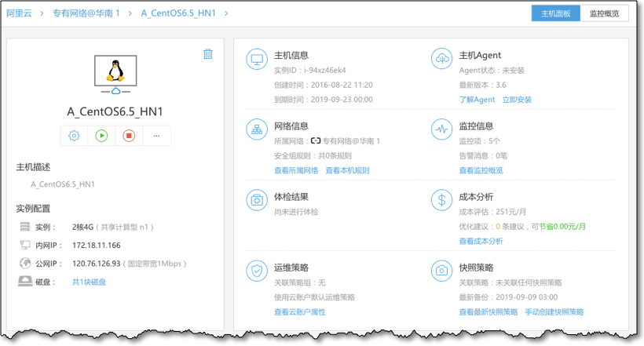
Task: Open the 查看监控概览 link
Action: coord(481,170)
